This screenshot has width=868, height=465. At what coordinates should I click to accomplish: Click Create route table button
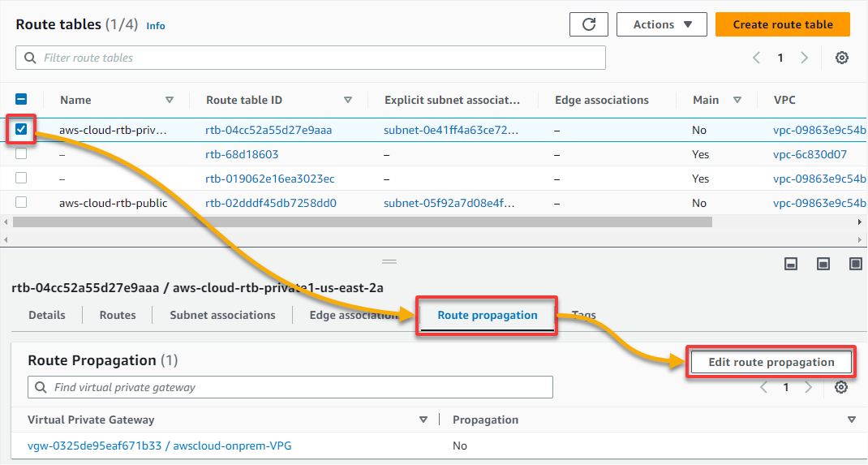(x=783, y=24)
